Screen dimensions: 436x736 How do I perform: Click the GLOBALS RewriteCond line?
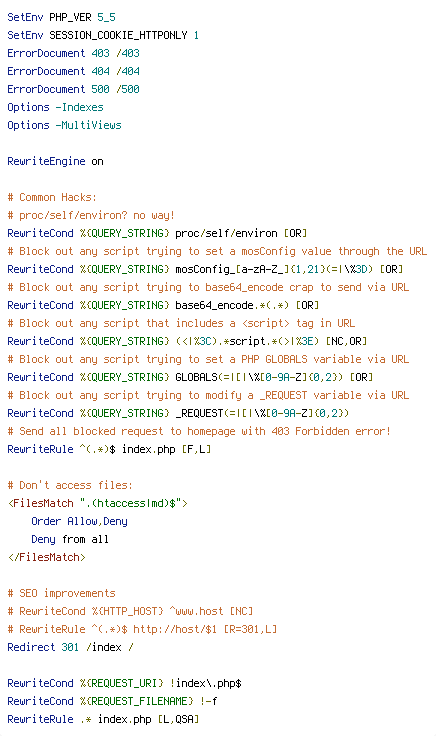tap(190, 377)
